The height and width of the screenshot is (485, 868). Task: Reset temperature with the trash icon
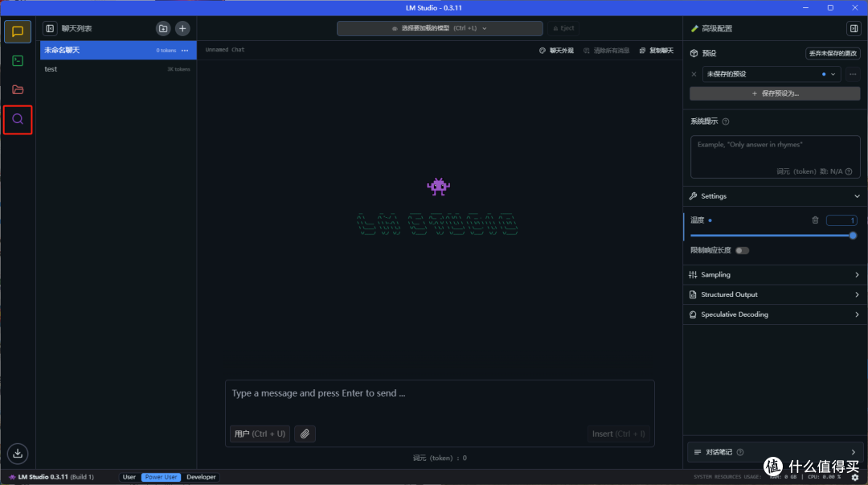pyautogui.click(x=815, y=220)
